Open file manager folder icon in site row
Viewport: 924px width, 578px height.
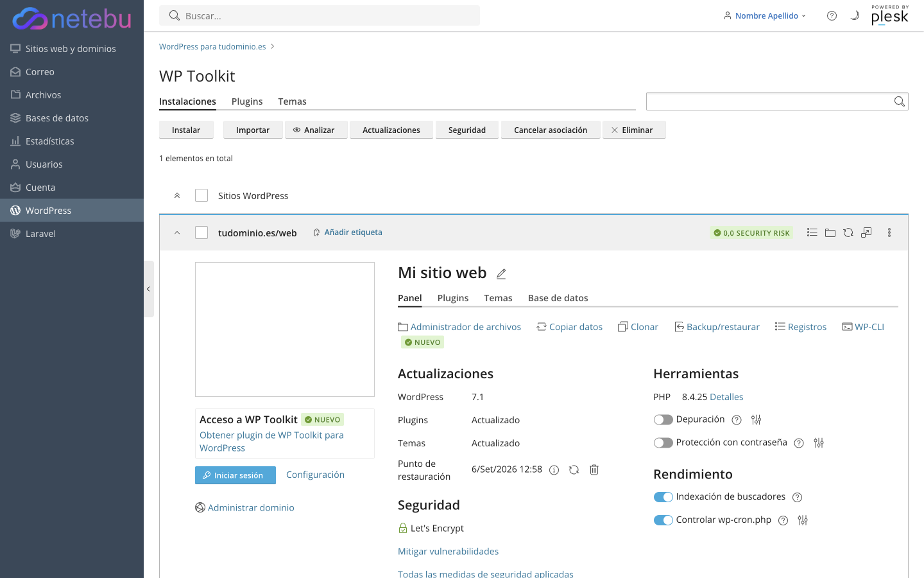tap(830, 232)
